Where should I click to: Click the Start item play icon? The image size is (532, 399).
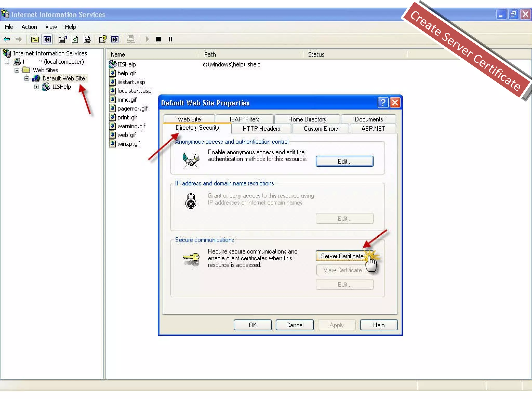pyautogui.click(x=147, y=39)
